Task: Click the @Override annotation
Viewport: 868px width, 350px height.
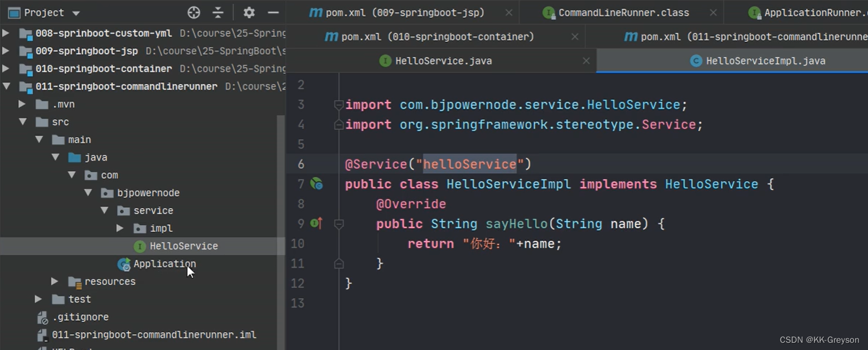Action: tap(411, 204)
